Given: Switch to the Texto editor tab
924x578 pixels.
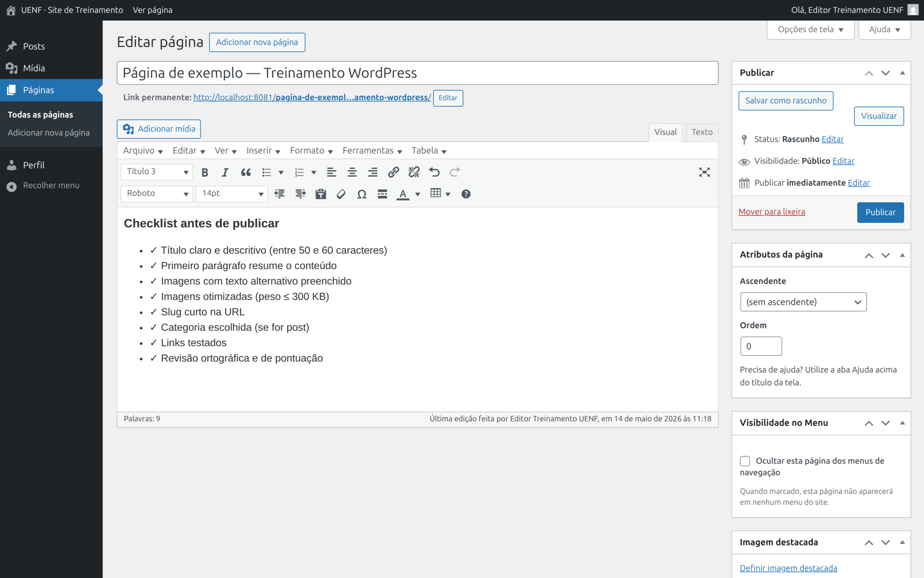Looking at the screenshot, I should (x=702, y=132).
